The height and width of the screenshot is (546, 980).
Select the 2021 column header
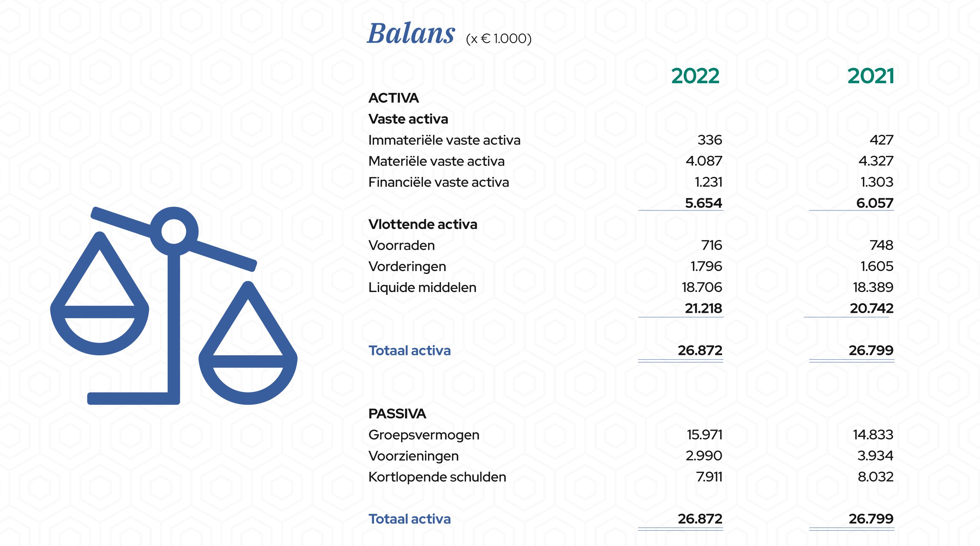click(x=870, y=76)
